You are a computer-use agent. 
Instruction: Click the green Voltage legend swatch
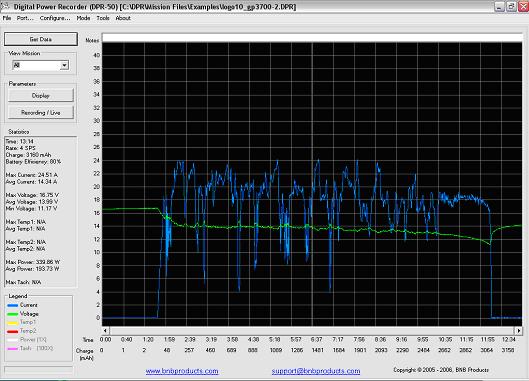point(12,314)
